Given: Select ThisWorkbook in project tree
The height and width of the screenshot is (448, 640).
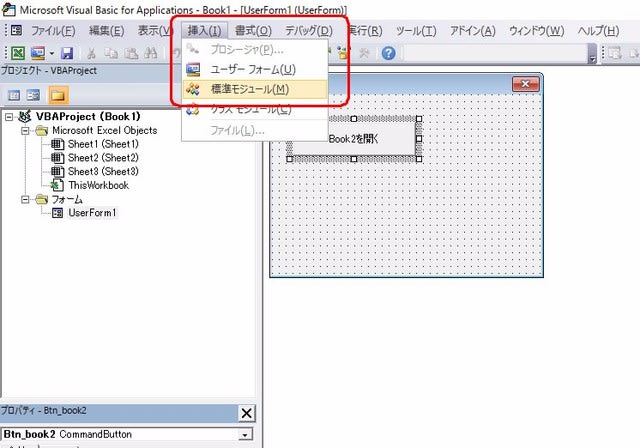Looking at the screenshot, I should pos(98,185).
